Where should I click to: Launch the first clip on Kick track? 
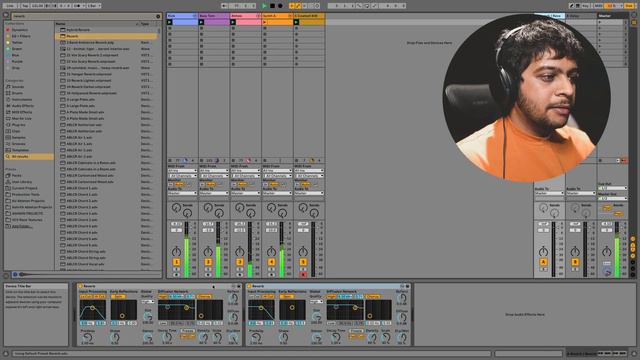170,22
